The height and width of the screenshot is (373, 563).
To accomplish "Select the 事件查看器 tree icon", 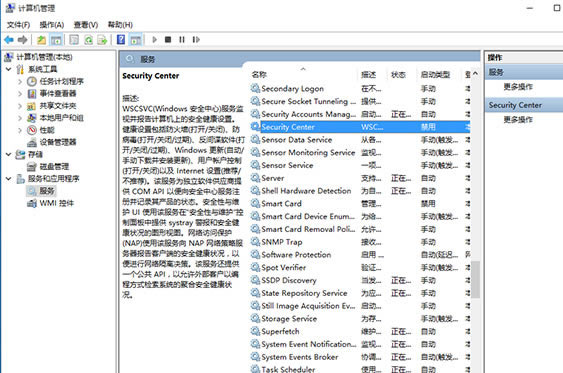I will pyautogui.click(x=32, y=94).
